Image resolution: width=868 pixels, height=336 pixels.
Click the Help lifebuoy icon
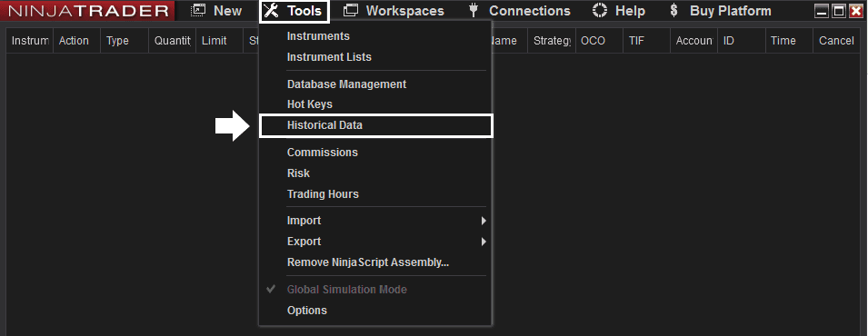click(x=600, y=11)
